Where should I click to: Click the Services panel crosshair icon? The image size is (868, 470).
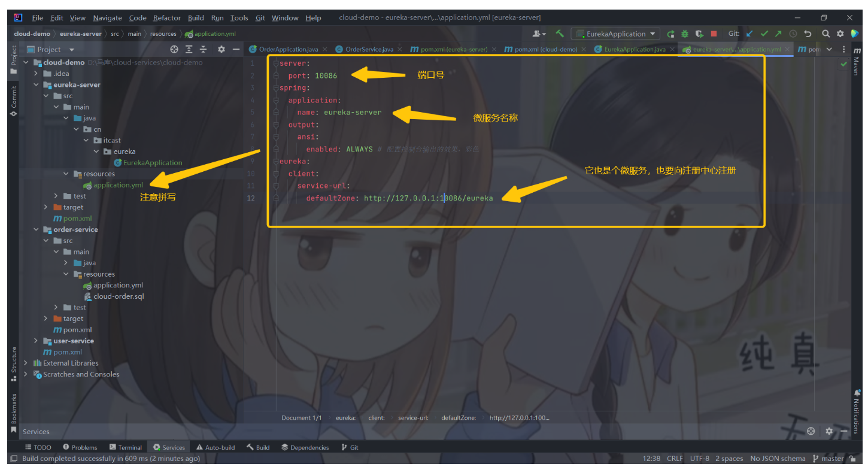tap(811, 431)
